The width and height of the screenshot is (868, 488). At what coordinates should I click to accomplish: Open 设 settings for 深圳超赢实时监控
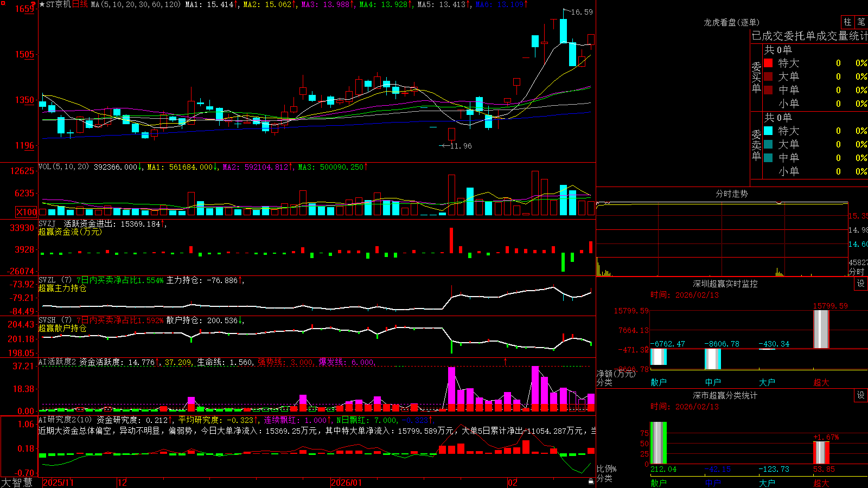pos(861,284)
